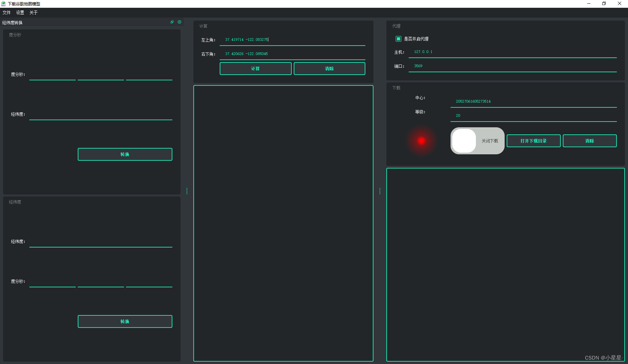This screenshot has height=364, width=628.
Task: Focus the 右下角 coordinate field
Action: tap(292, 54)
